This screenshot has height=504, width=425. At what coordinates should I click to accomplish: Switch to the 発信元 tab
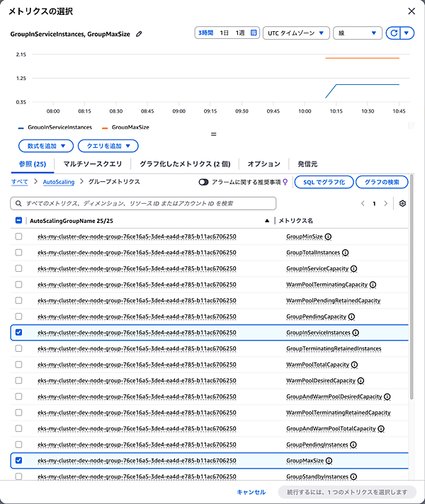(x=307, y=164)
